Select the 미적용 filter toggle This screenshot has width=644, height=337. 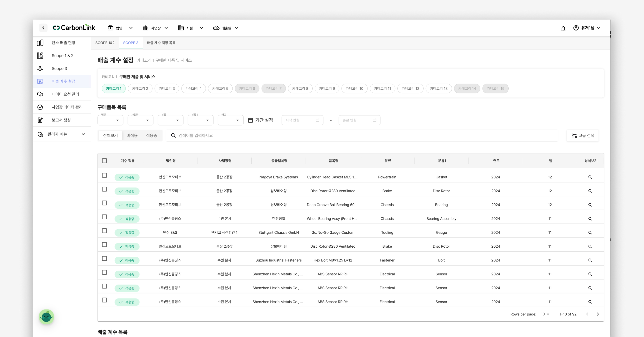tap(132, 135)
